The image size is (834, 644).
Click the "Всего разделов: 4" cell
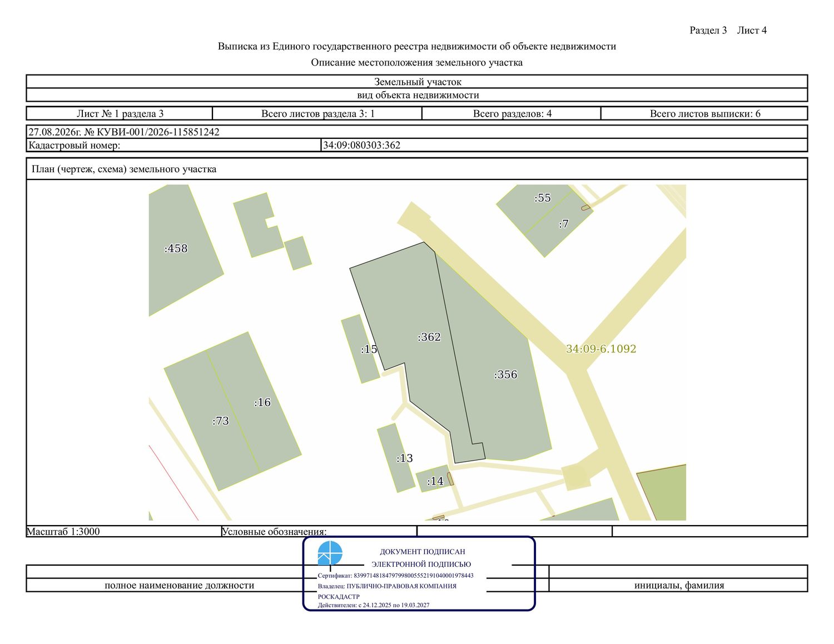(512, 114)
